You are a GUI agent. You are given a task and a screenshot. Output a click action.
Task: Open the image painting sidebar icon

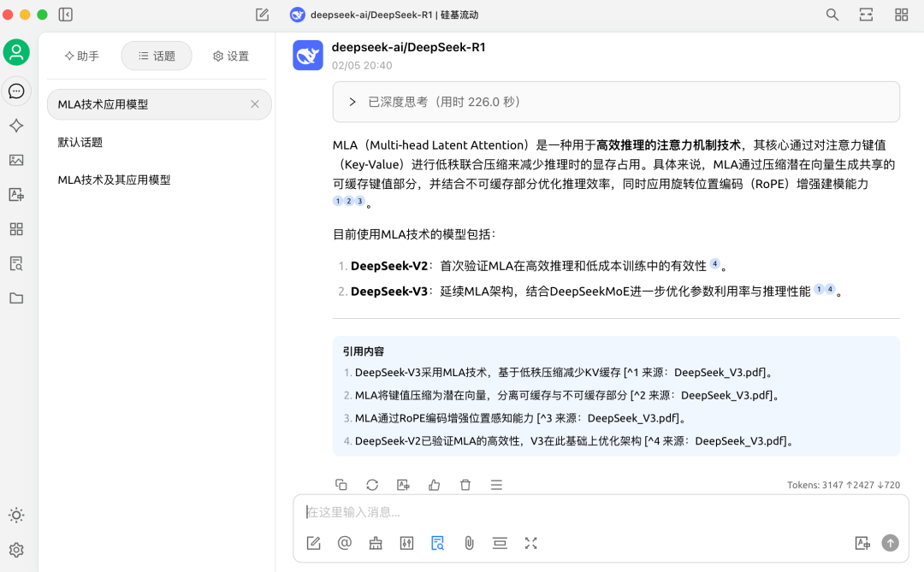click(x=16, y=160)
